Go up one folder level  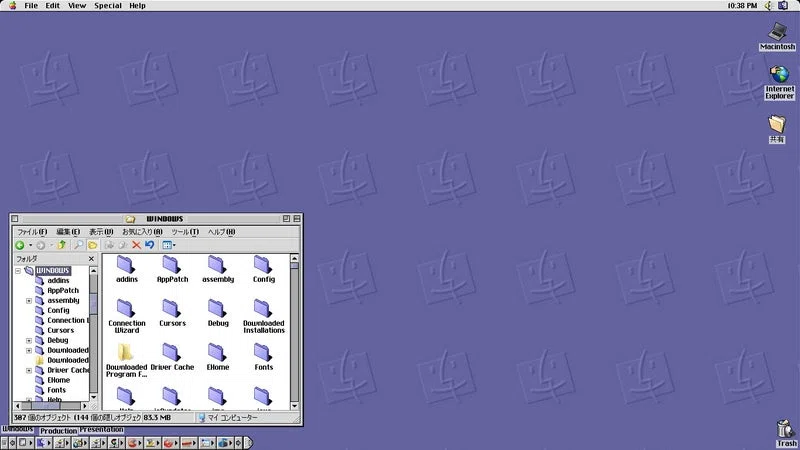[62, 245]
